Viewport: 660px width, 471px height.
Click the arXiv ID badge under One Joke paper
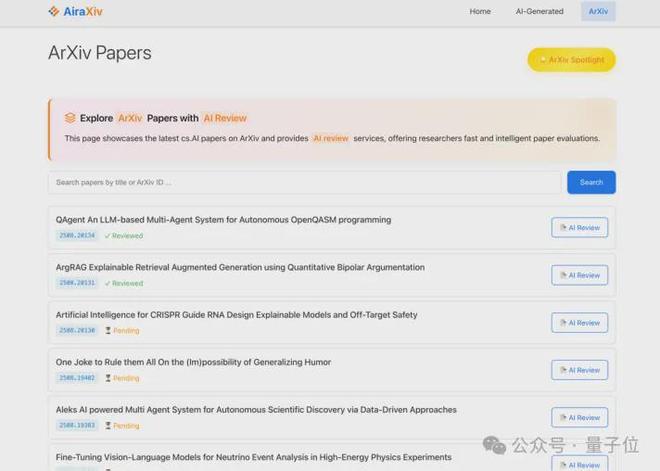coord(77,378)
